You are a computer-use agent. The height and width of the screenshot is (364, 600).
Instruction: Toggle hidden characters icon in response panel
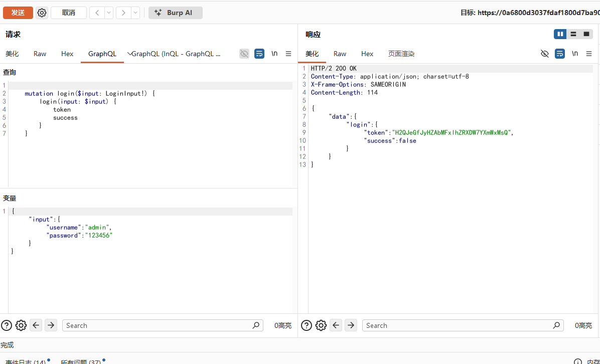544,54
